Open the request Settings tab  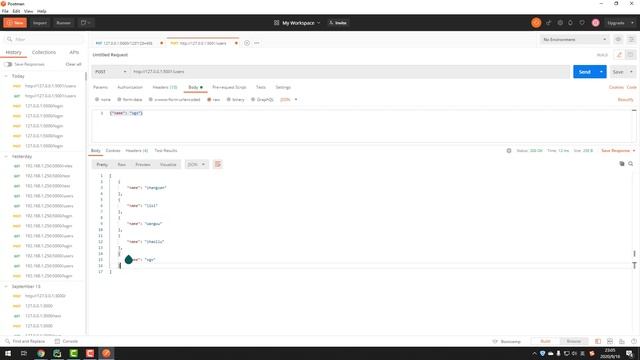[283, 87]
